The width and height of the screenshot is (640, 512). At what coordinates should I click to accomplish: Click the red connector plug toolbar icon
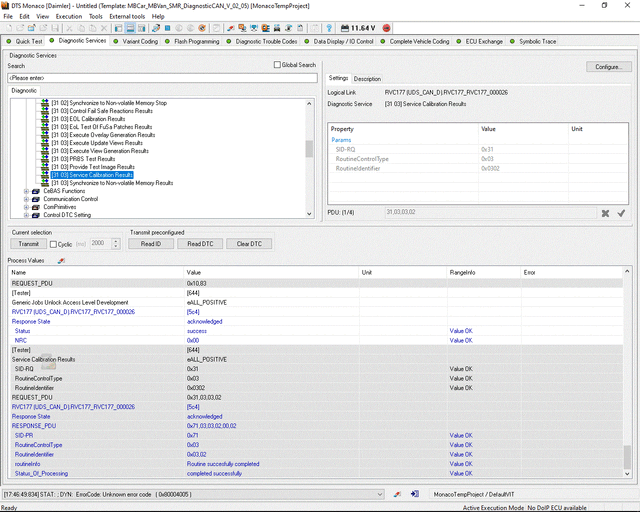(231, 28)
